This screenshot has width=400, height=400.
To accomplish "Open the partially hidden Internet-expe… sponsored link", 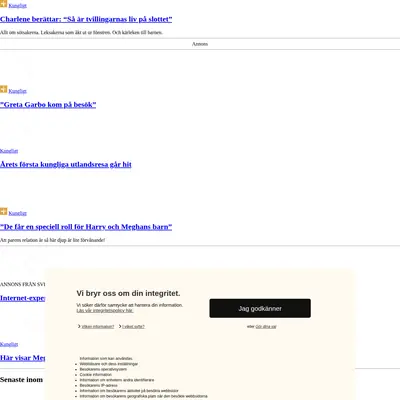I will [22, 298].
